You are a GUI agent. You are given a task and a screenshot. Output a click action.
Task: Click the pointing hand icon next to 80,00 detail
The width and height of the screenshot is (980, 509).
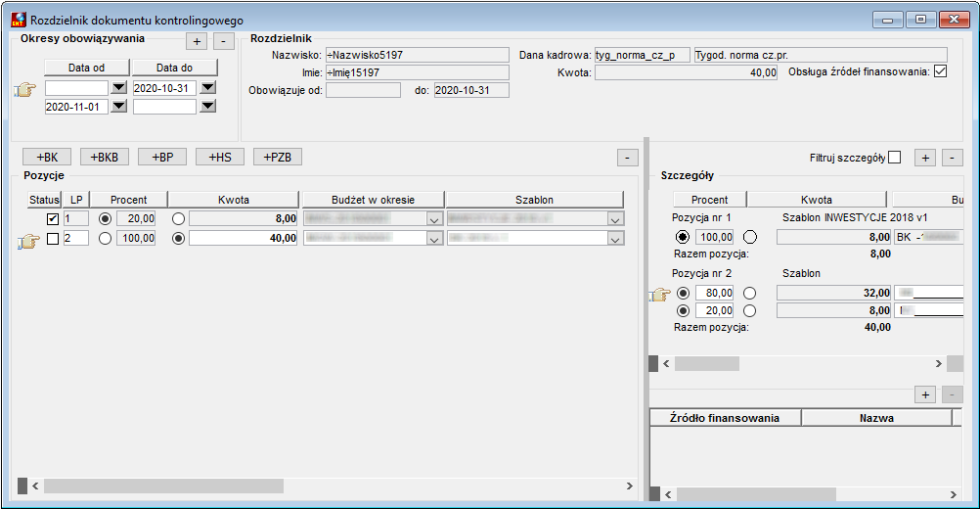(660, 294)
